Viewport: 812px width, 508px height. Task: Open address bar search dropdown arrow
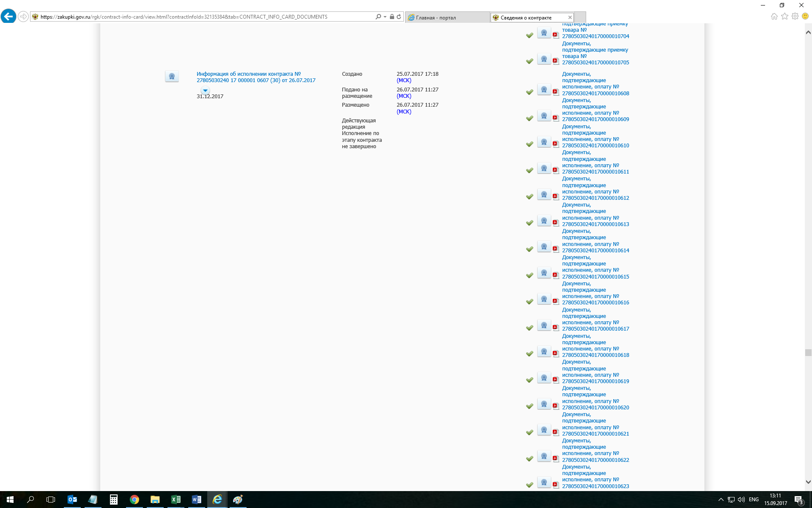[x=385, y=17]
